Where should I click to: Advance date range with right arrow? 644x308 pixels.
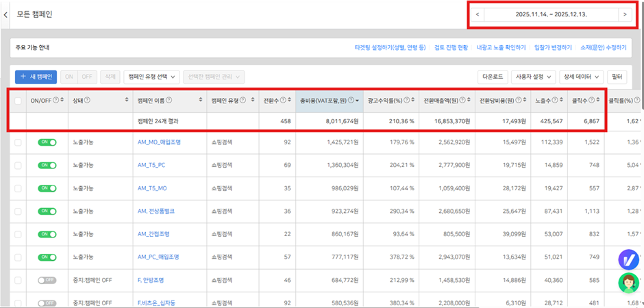(x=624, y=14)
